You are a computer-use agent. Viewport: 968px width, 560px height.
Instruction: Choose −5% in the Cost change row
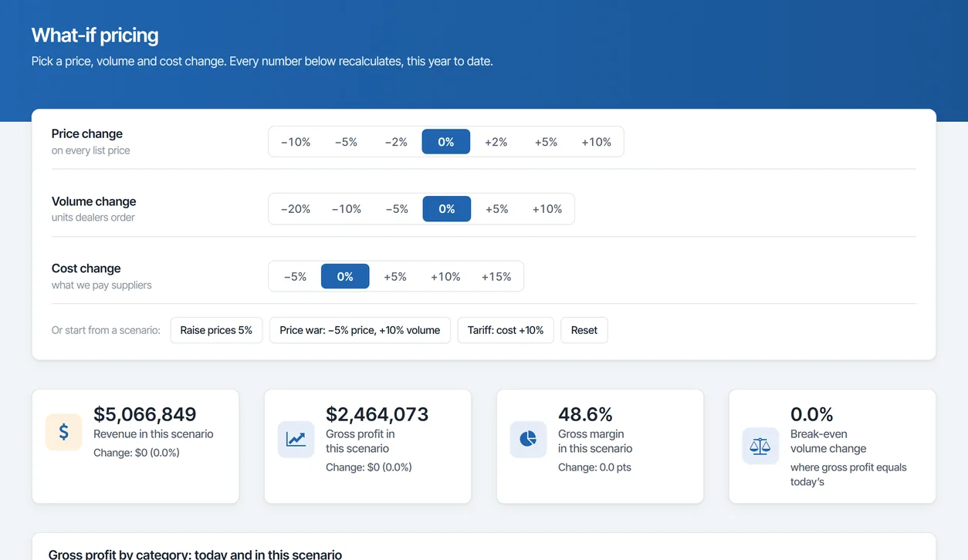pos(295,276)
